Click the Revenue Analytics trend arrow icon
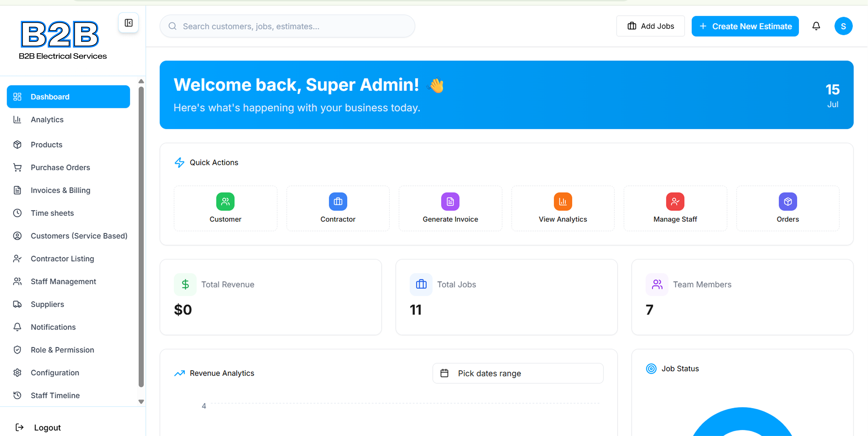The image size is (868, 436). pyautogui.click(x=179, y=373)
